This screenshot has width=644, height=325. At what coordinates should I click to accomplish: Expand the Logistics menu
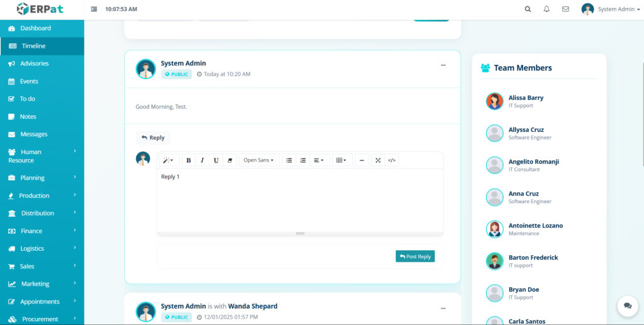[x=42, y=249]
